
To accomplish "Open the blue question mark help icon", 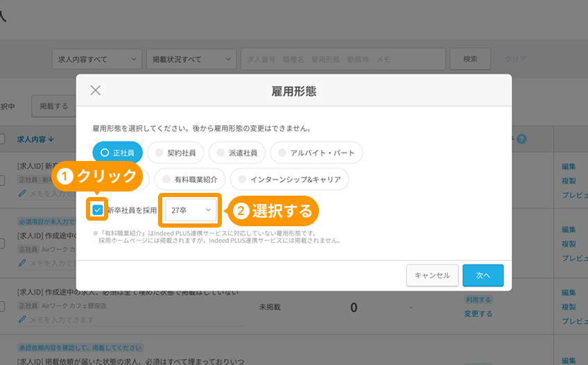I will [521, 139].
